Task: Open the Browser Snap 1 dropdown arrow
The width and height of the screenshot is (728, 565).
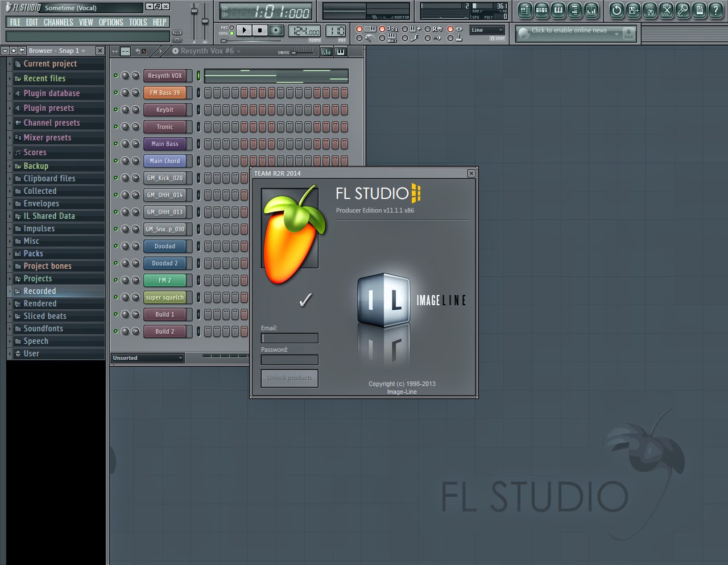Action: click(x=84, y=51)
